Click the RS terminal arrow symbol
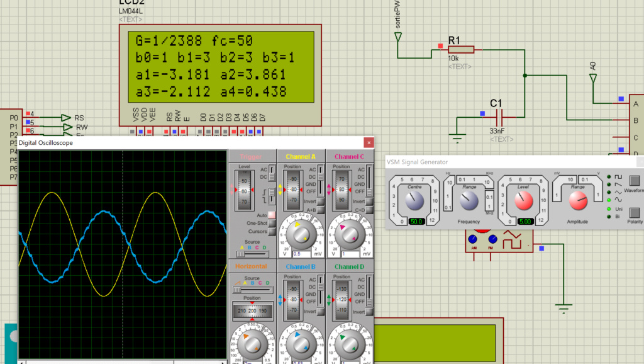The height and width of the screenshot is (364, 644). click(x=65, y=118)
